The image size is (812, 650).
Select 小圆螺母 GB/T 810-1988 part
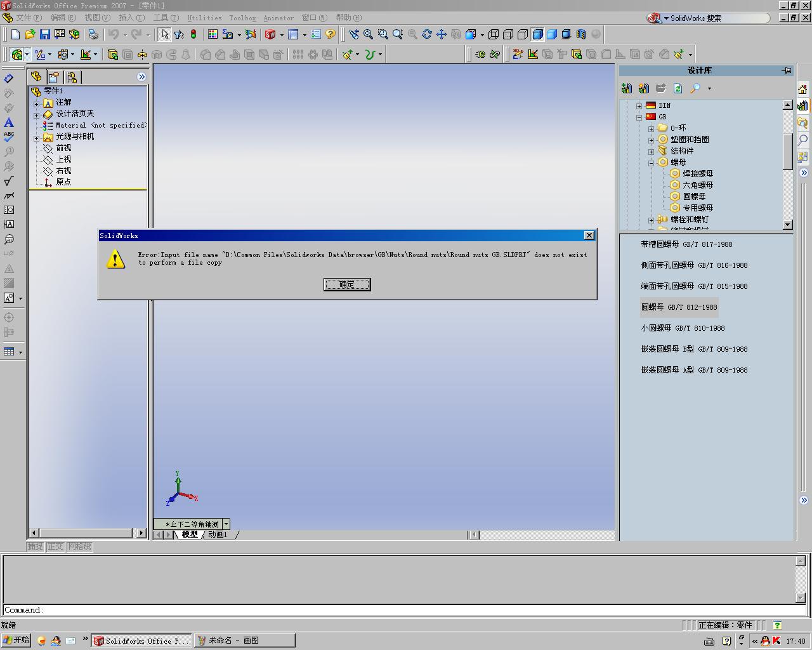point(683,328)
